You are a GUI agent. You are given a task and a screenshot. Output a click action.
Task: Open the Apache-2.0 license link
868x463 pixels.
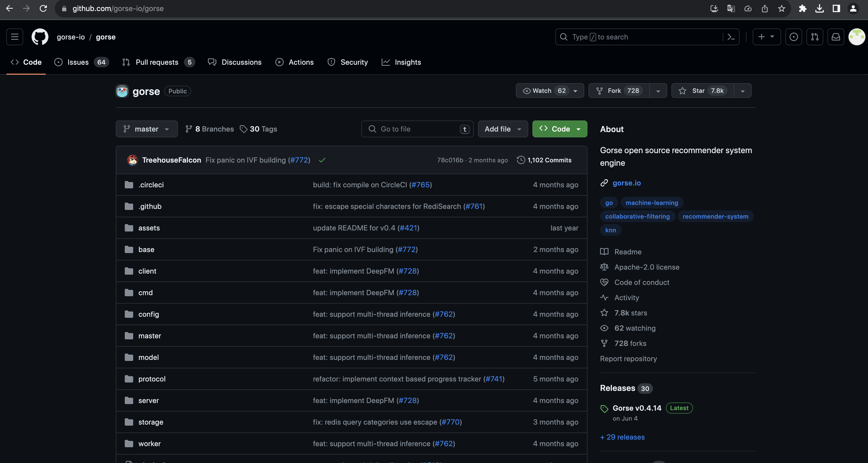[x=647, y=267]
